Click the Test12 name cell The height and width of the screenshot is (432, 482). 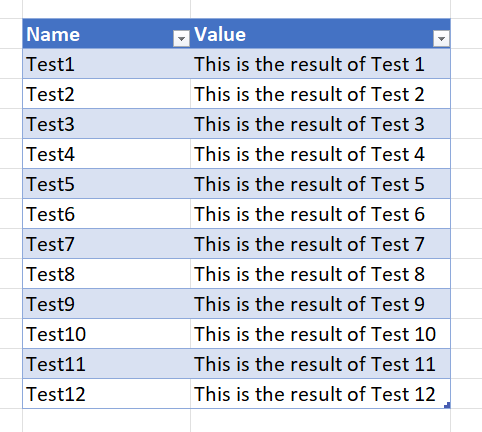[107, 394]
